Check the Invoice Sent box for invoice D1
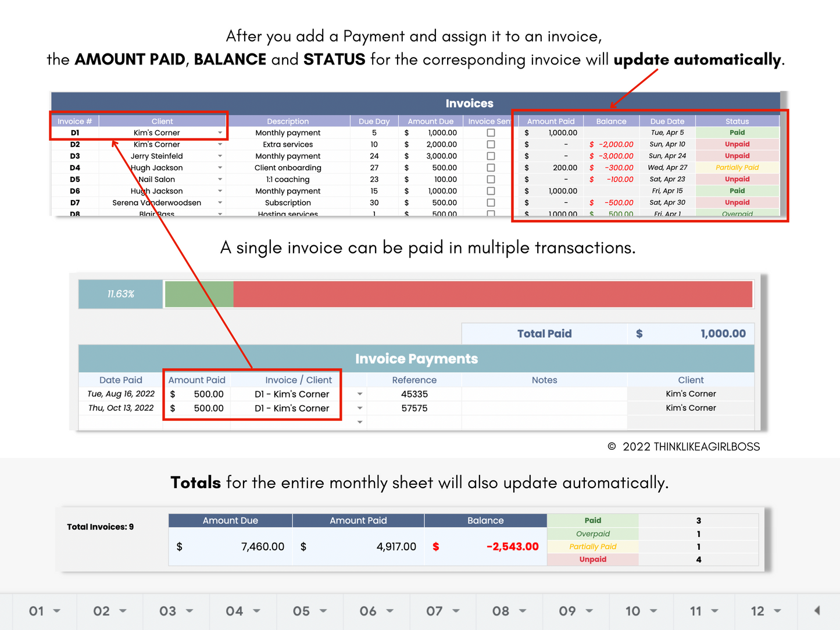This screenshot has width=840, height=630. (x=491, y=133)
